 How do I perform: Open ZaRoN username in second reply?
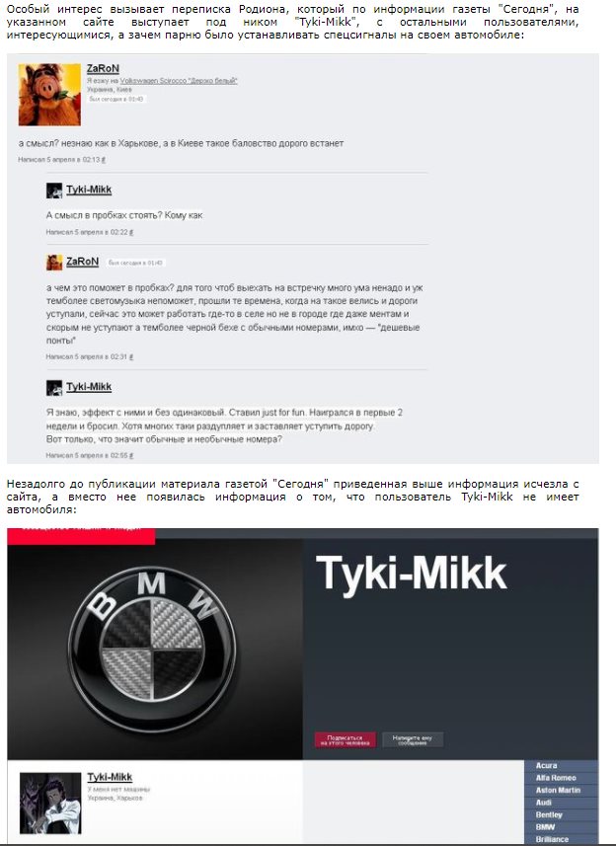(x=83, y=262)
